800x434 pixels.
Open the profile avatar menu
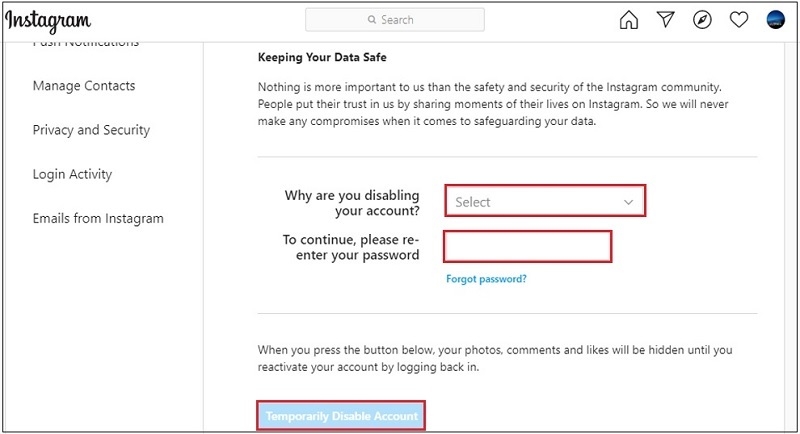(x=775, y=20)
